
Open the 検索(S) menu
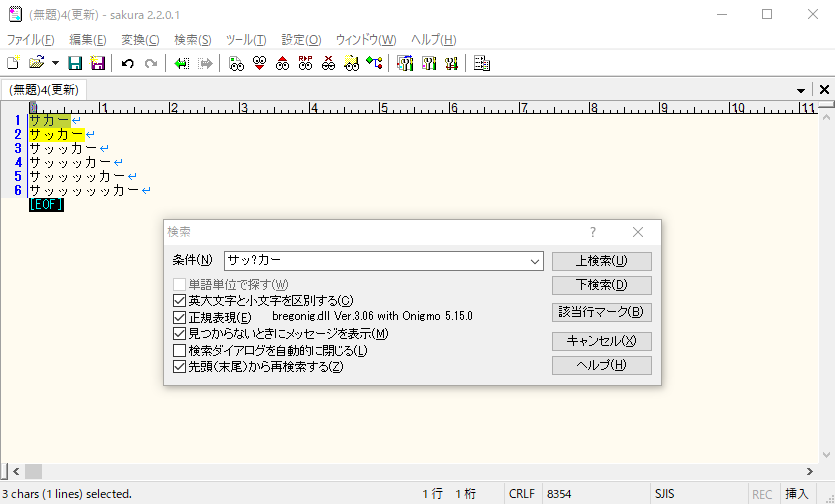click(x=192, y=40)
